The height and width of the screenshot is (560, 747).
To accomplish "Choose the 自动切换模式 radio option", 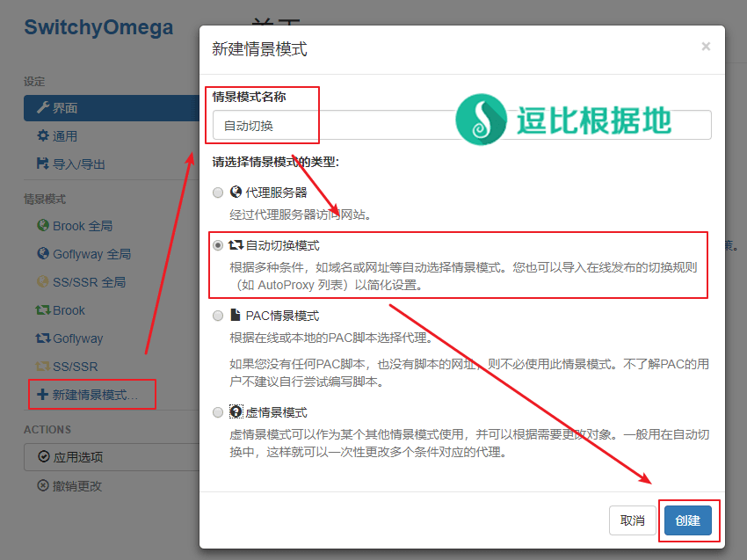I will coord(218,245).
